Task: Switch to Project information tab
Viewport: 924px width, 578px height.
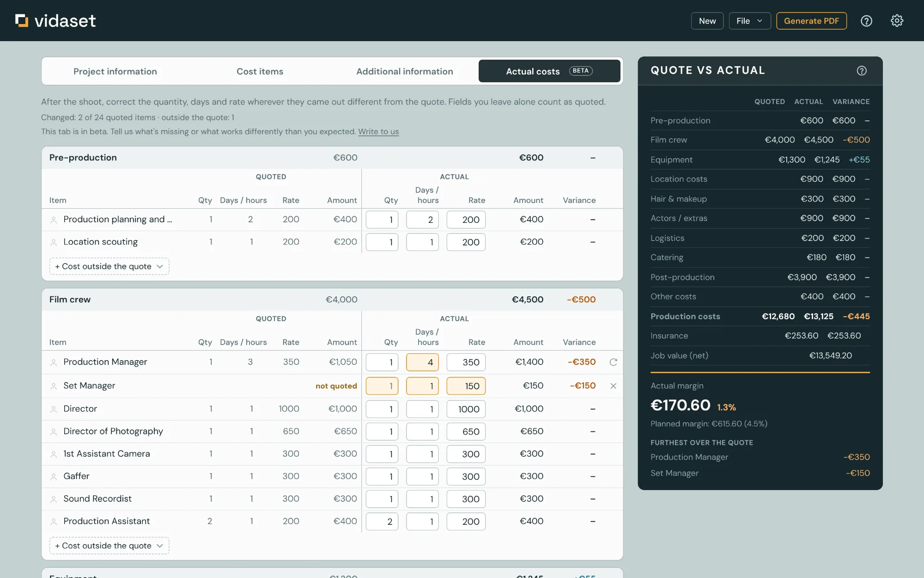Action: pos(115,71)
